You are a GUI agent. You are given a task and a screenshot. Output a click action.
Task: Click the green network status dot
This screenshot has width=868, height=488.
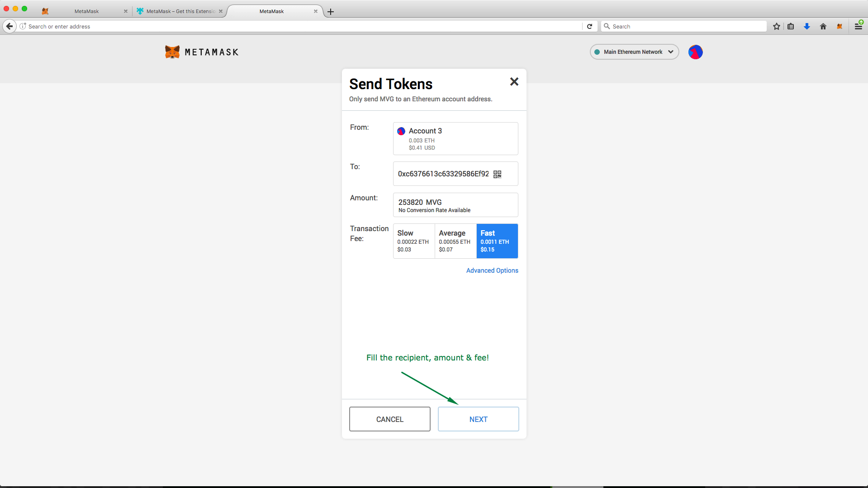coord(597,52)
